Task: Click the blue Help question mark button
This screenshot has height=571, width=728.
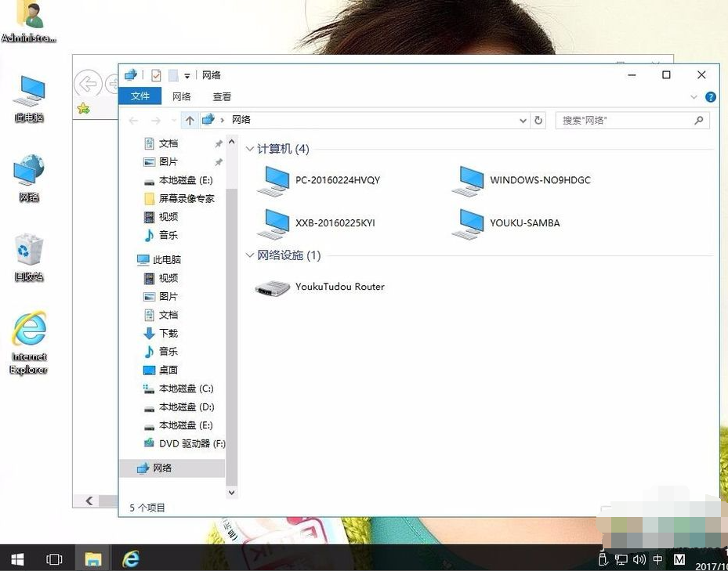Action: point(710,96)
